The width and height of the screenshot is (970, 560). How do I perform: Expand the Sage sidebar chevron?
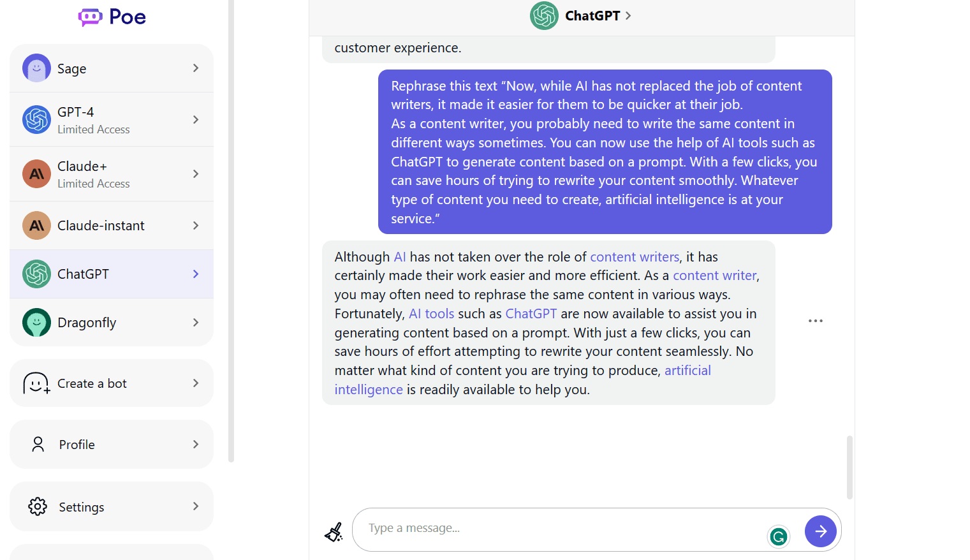pyautogui.click(x=195, y=68)
